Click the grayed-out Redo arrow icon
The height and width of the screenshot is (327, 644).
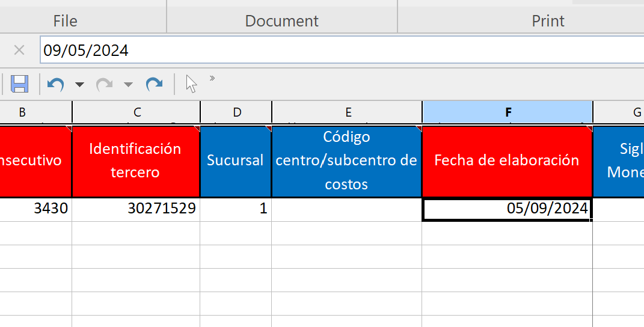point(105,84)
